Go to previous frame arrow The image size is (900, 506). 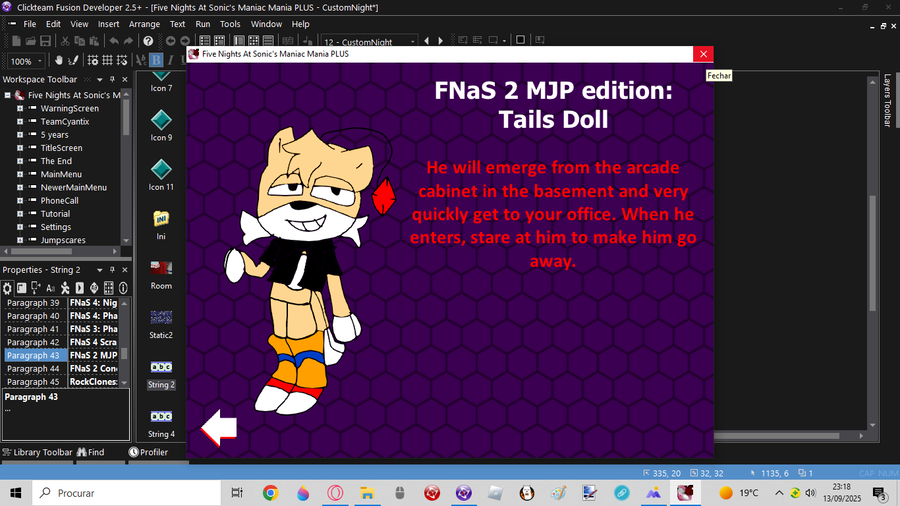pyautogui.click(x=426, y=41)
